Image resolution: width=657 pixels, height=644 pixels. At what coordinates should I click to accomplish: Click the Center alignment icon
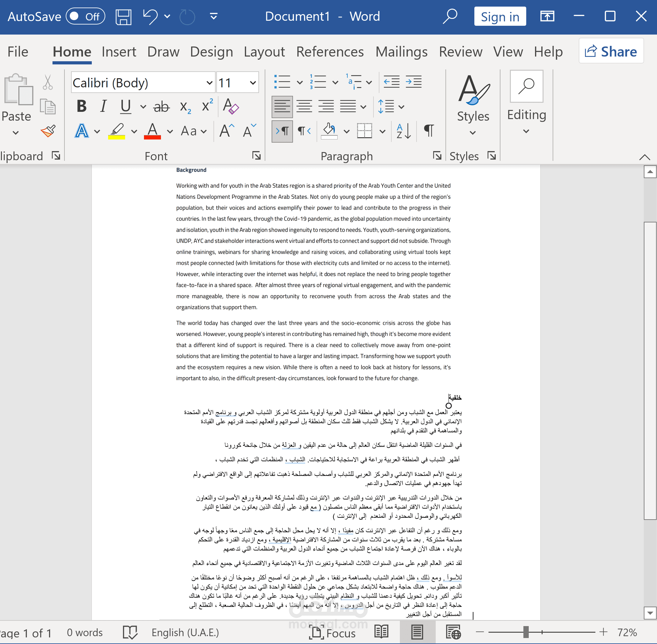coord(304,106)
